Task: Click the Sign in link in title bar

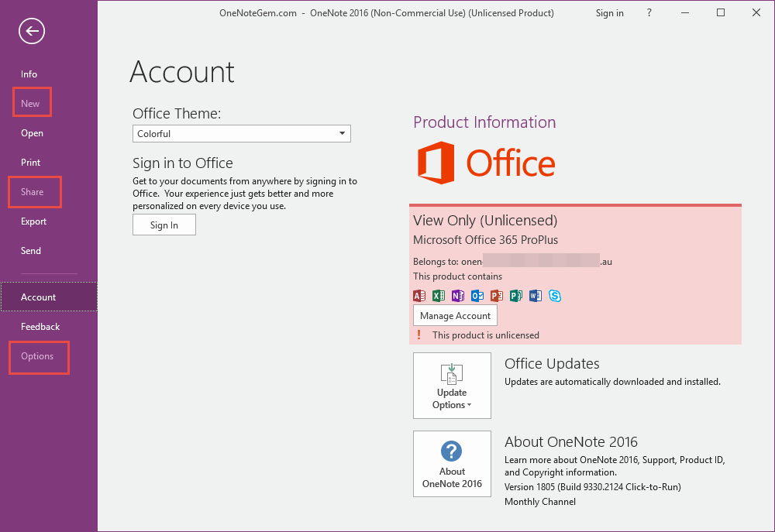Action: 609,13
